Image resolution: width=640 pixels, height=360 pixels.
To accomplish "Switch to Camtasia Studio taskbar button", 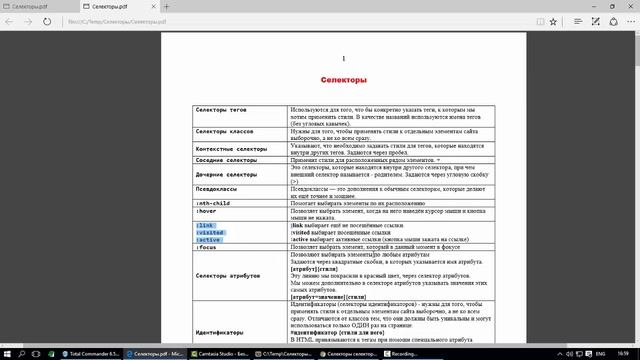I will [220, 354].
